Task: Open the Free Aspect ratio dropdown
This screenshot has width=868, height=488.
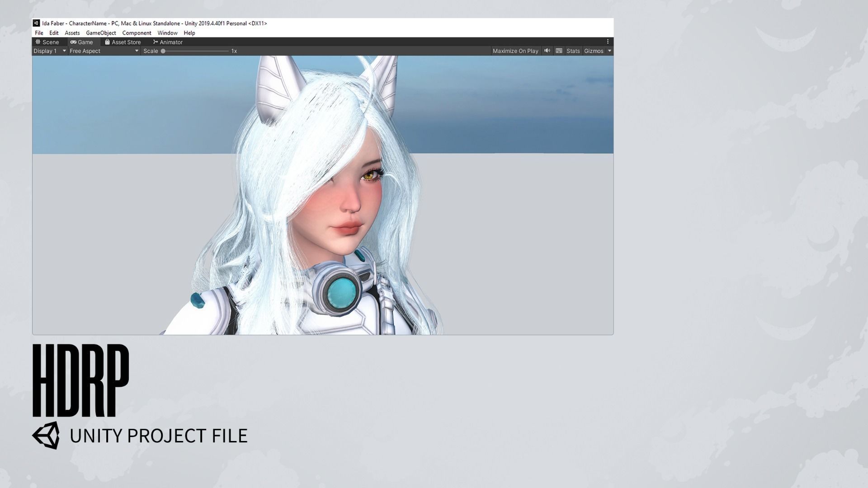Action: (104, 51)
